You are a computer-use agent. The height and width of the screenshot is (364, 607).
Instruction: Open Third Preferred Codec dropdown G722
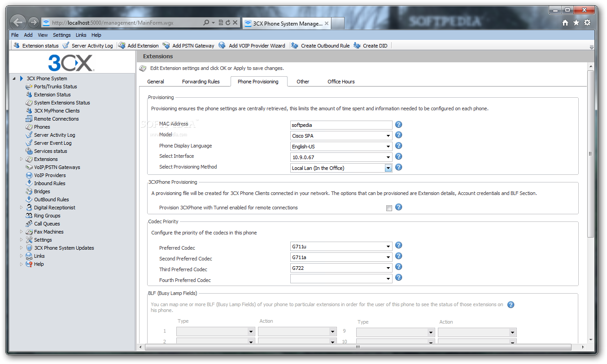pos(341,268)
